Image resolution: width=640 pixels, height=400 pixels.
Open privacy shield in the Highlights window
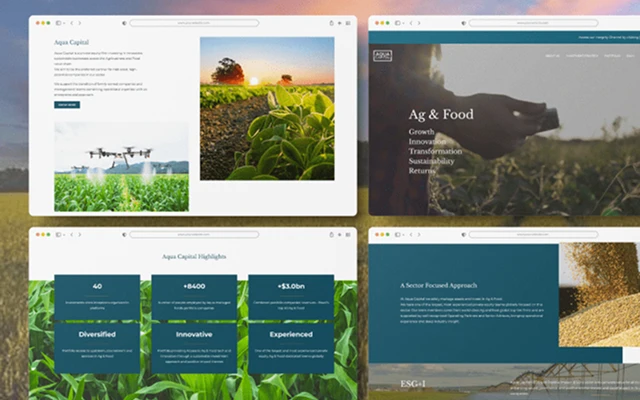[124, 235]
